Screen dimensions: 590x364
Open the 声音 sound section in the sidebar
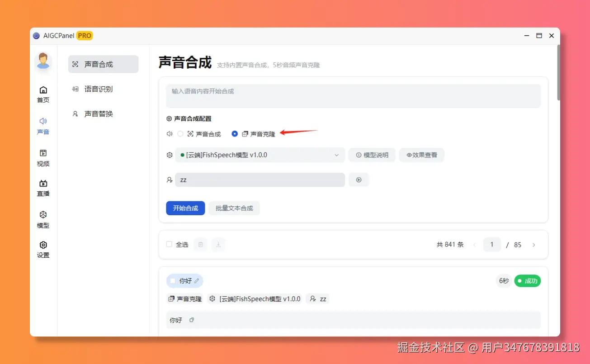(43, 126)
